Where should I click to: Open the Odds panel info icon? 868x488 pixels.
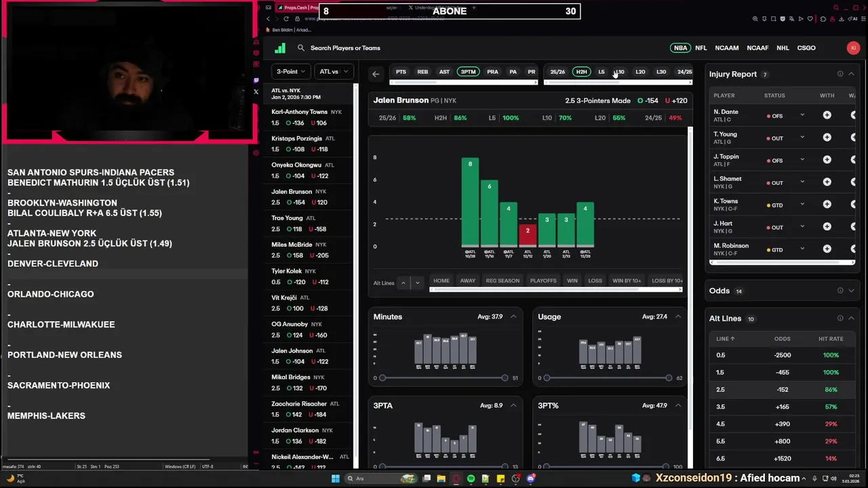click(x=840, y=291)
